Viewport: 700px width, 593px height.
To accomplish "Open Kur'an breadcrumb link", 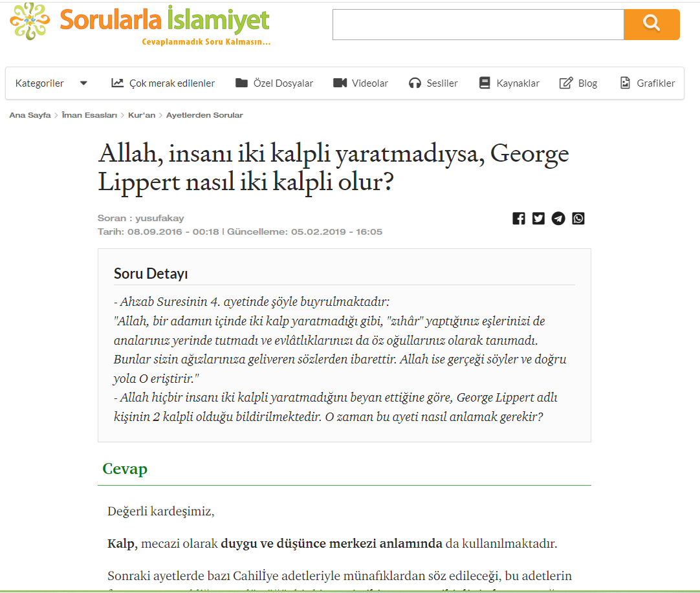I will (x=142, y=115).
